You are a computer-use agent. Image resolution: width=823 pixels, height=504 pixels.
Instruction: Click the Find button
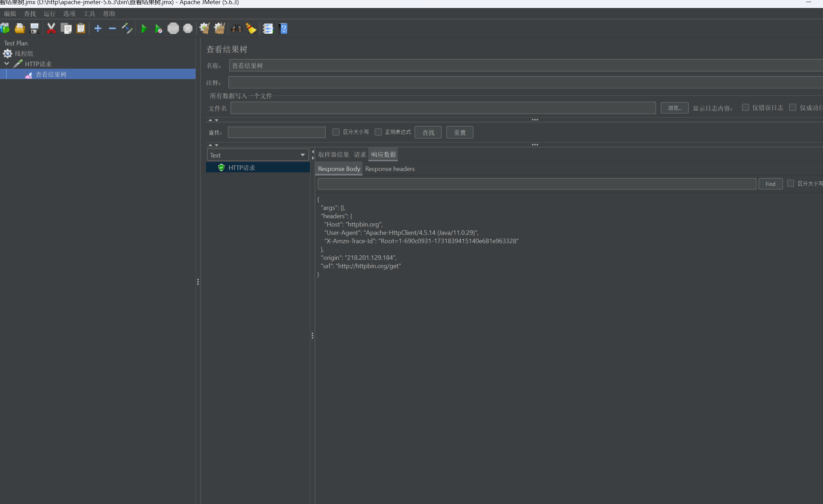pyautogui.click(x=770, y=184)
